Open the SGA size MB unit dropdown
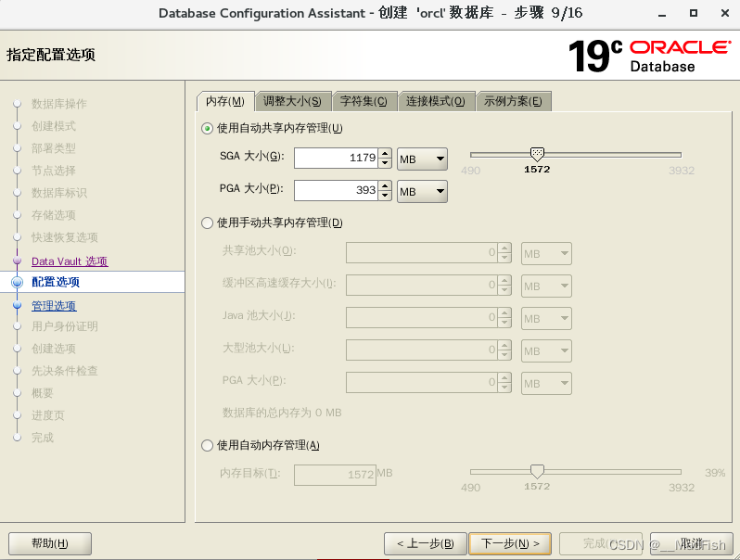 tap(422, 159)
